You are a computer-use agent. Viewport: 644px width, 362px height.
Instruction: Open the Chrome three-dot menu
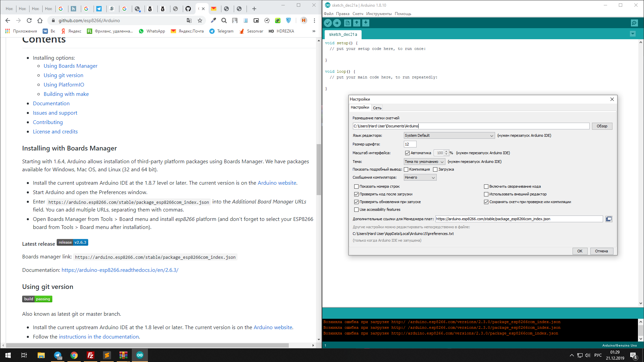[x=314, y=20]
